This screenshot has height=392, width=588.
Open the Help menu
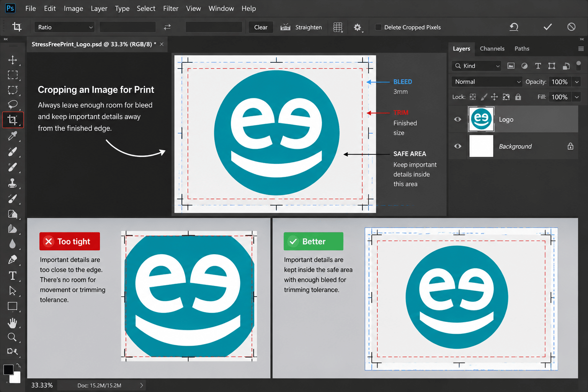pos(249,8)
